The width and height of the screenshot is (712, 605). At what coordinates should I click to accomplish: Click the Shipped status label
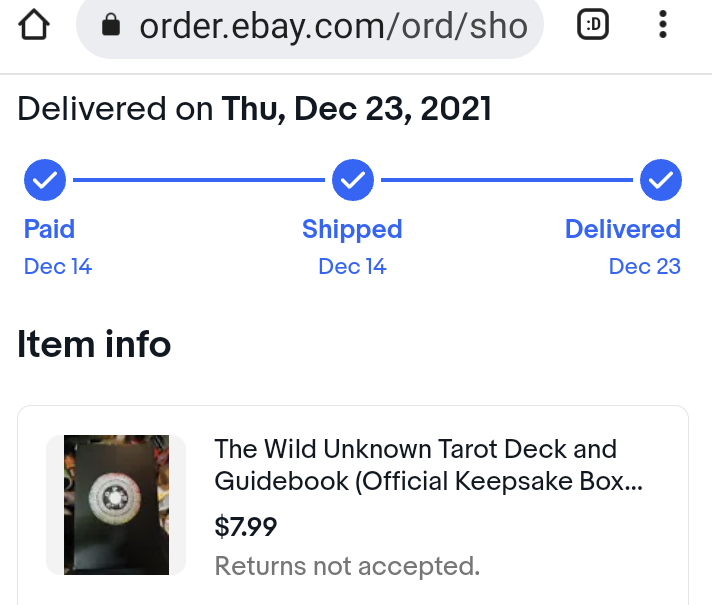click(x=352, y=229)
